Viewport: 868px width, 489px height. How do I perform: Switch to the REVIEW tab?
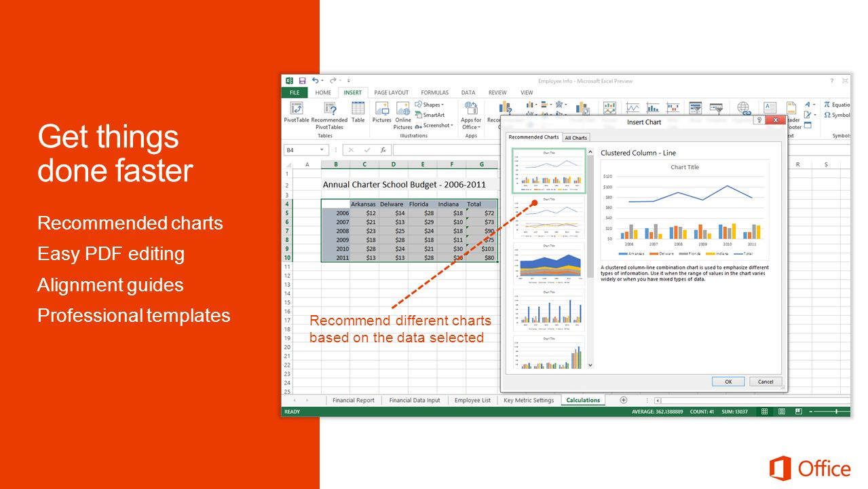click(497, 92)
